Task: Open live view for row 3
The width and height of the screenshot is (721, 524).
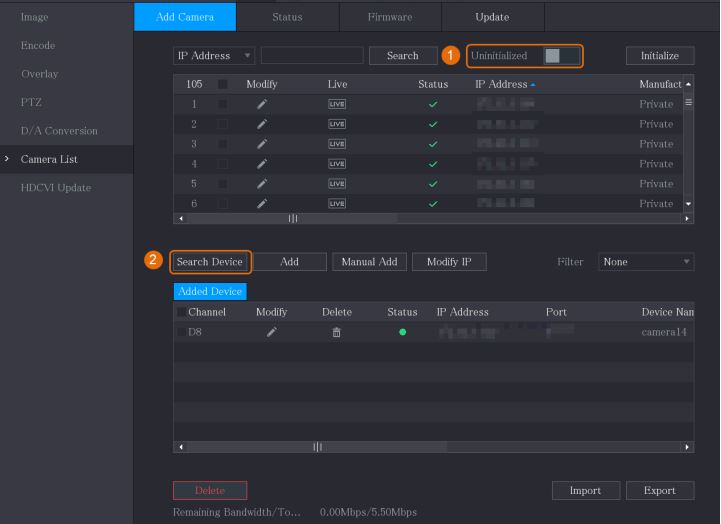Action: pos(337,144)
